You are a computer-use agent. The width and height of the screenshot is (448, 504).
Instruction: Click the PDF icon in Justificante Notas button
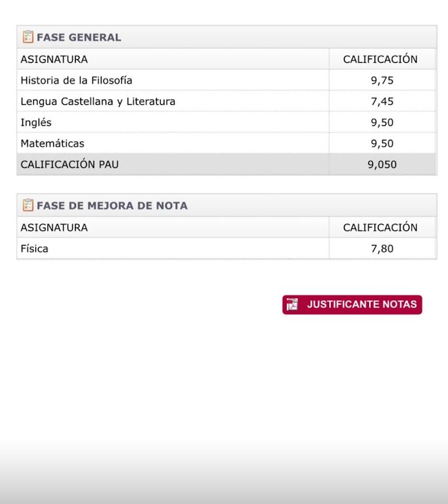[x=292, y=305]
